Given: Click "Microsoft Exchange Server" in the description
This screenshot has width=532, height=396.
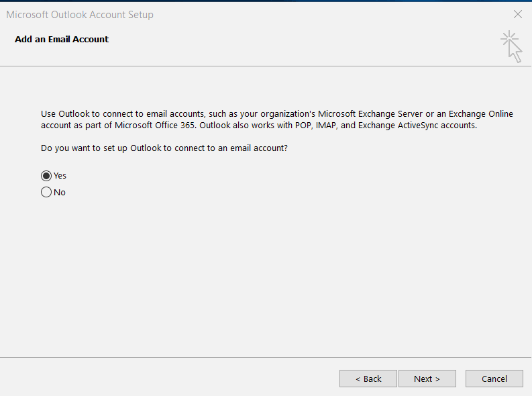Looking at the screenshot, I should 370,113.
